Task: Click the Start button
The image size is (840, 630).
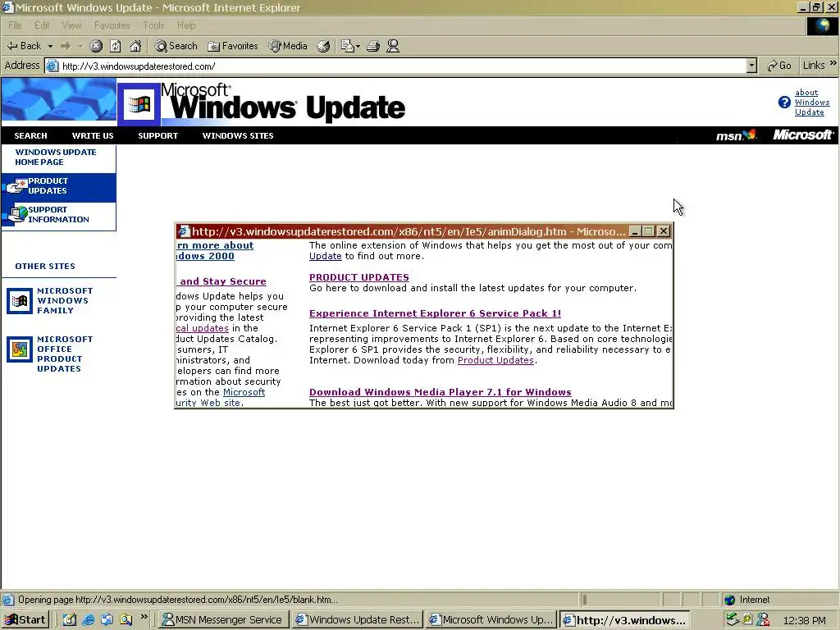Action: coord(25,620)
